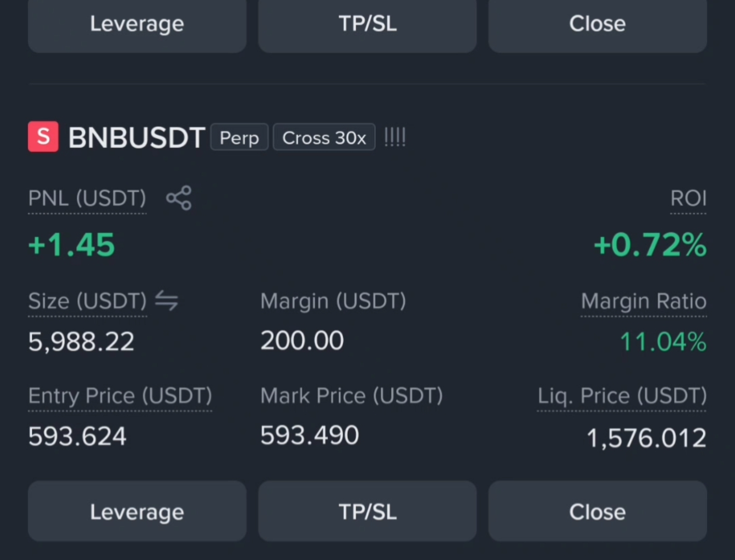This screenshot has height=560, width=735.
Task: Tap the Entry Price (USDT) label
Action: click(120, 396)
